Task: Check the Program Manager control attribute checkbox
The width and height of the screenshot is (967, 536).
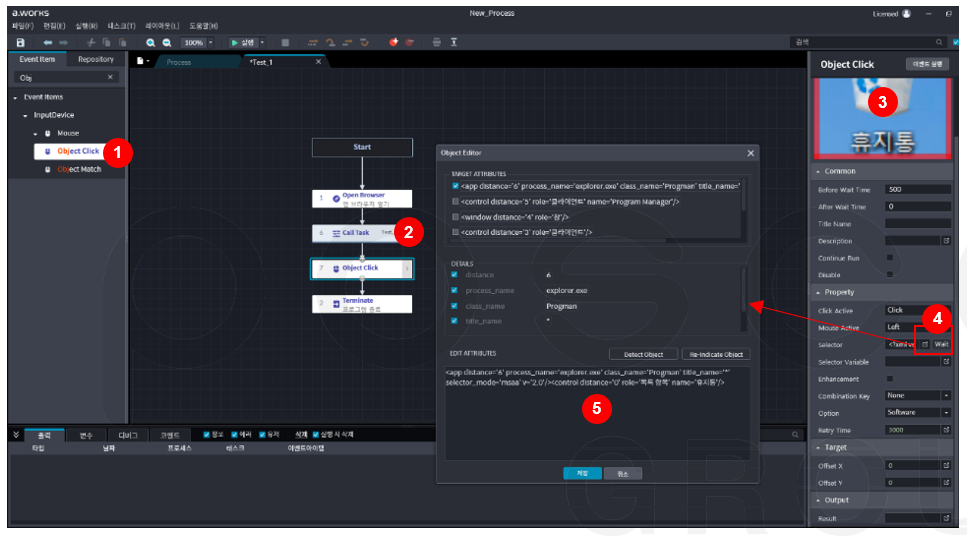Action: point(455,201)
